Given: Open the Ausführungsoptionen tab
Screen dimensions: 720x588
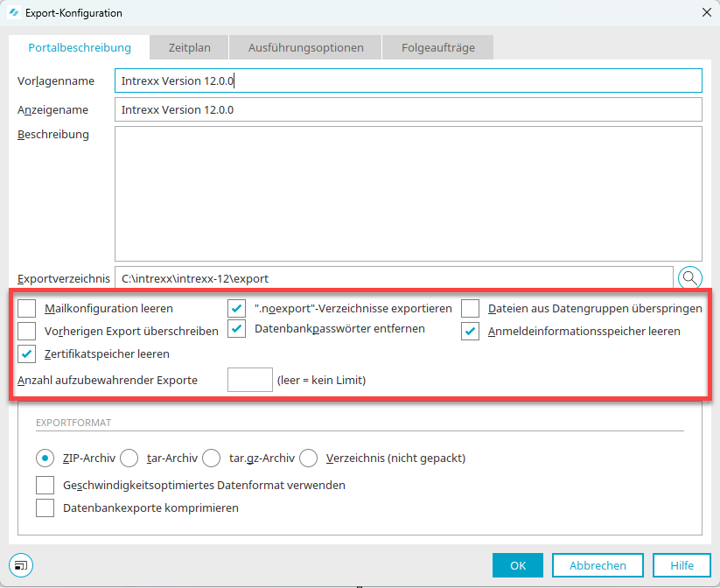Looking at the screenshot, I should pos(305,47).
